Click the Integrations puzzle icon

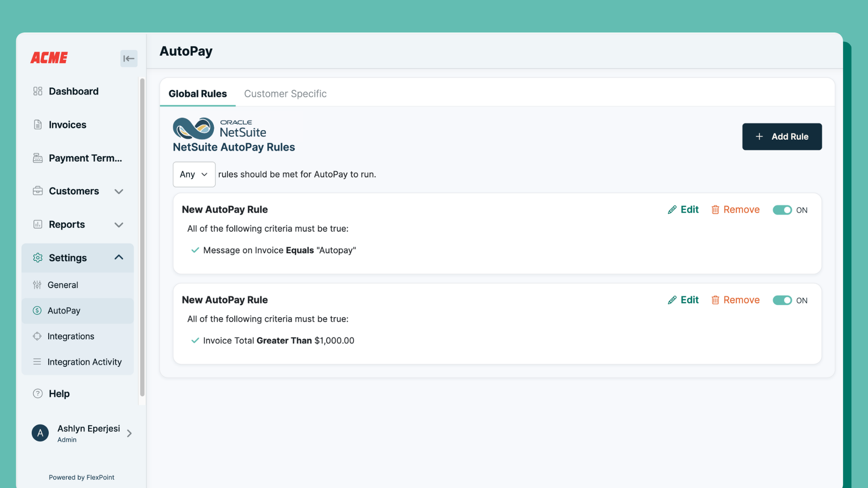[37, 336]
